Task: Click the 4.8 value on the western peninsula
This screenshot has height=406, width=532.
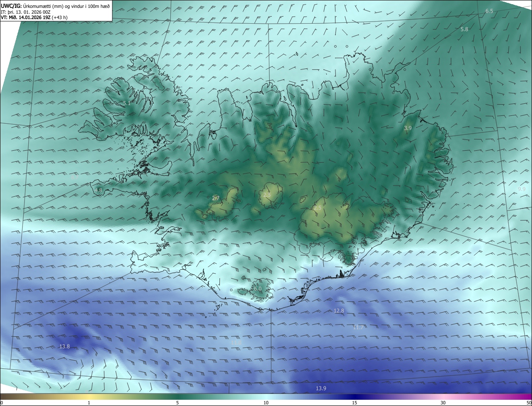Action: [99, 191]
